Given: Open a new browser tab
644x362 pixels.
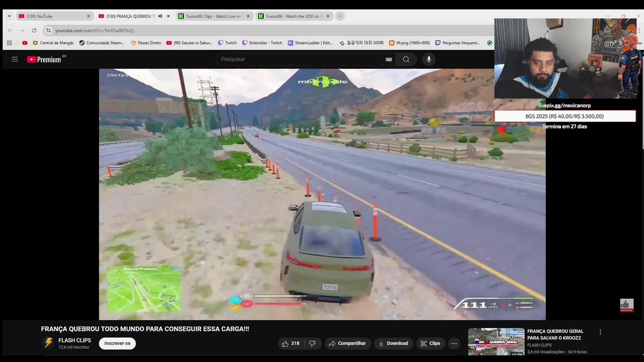Looking at the screenshot, I should coord(340,16).
